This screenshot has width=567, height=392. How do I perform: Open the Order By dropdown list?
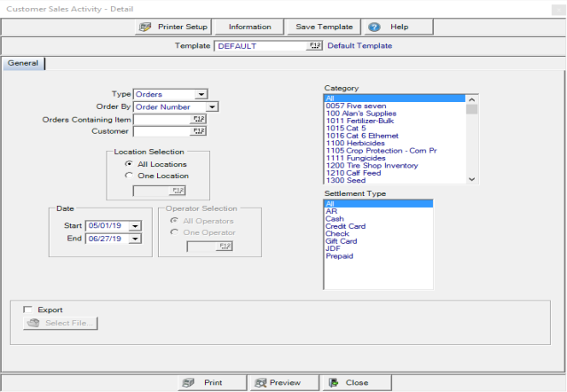click(x=211, y=106)
